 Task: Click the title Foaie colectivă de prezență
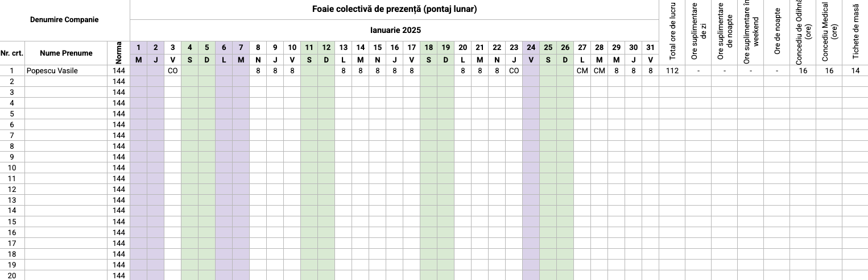point(394,9)
